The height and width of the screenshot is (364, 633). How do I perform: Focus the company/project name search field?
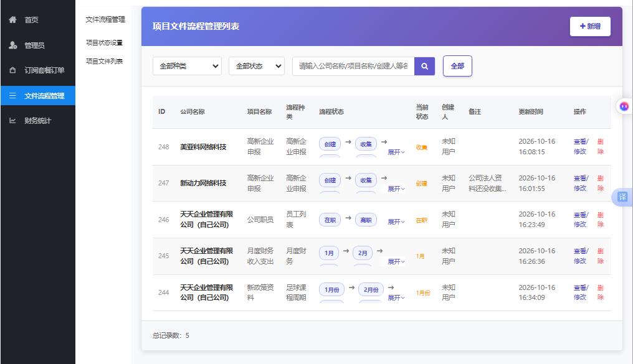click(353, 66)
